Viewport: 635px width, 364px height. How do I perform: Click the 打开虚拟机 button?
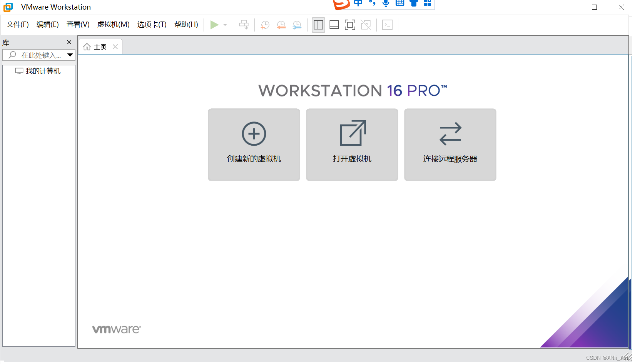click(x=352, y=145)
